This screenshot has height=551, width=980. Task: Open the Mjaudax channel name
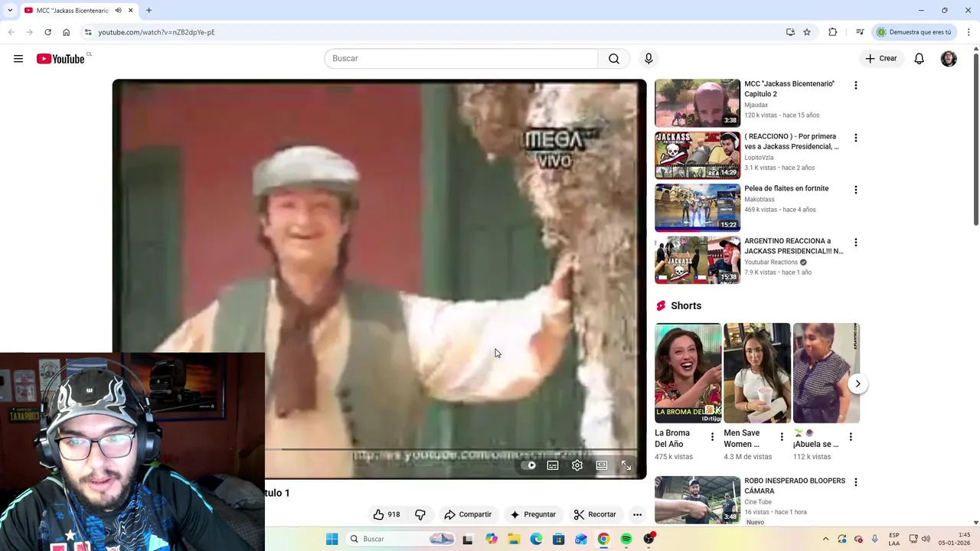coord(756,105)
